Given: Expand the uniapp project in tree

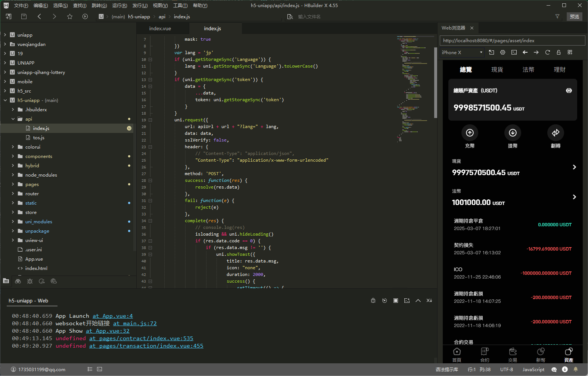Looking at the screenshot, I should (5, 35).
